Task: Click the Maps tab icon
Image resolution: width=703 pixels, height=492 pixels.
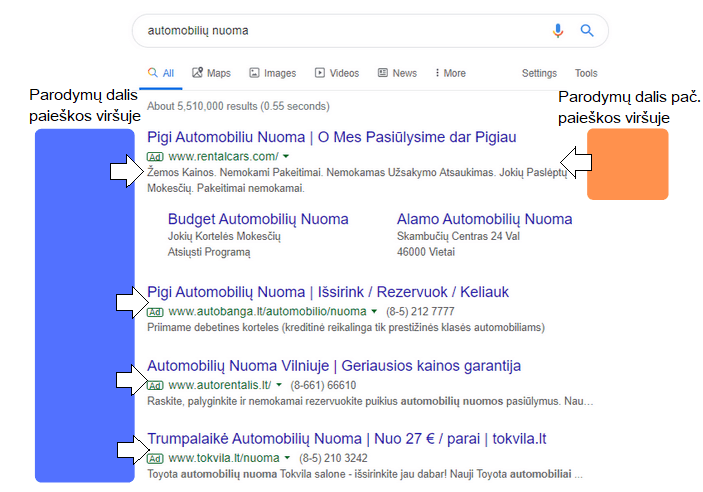Action: (197, 73)
